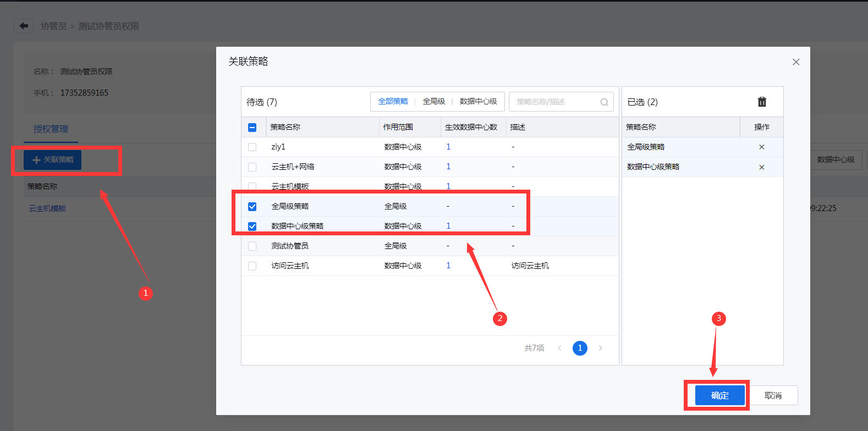
Task: Enable the 访问云主机 policy checkbox
Action: (252, 266)
